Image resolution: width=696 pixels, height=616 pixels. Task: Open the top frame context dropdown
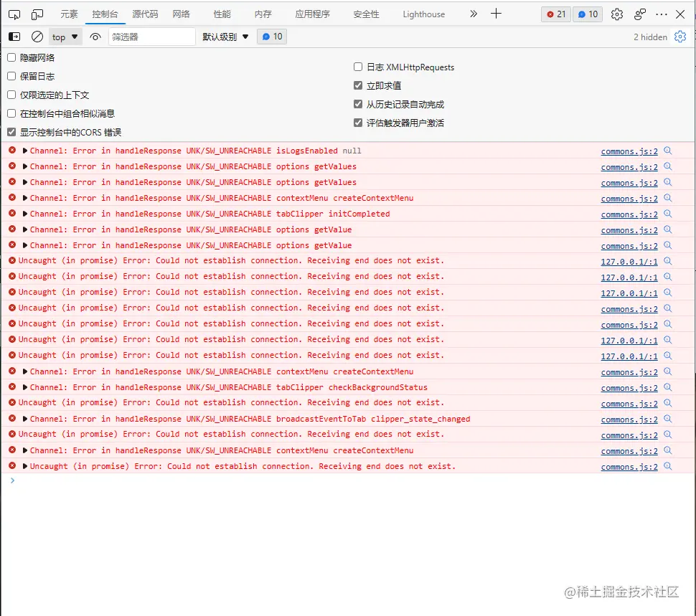(65, 36)
